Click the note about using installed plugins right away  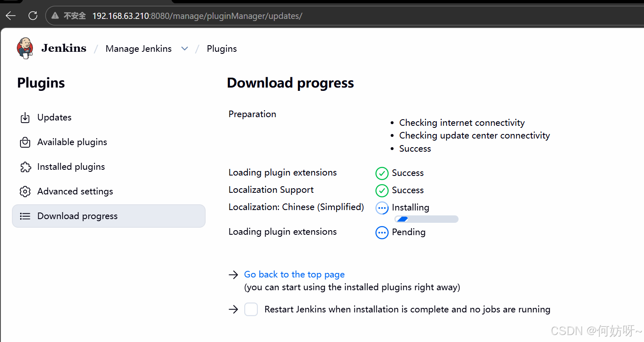tap(352, 287)
